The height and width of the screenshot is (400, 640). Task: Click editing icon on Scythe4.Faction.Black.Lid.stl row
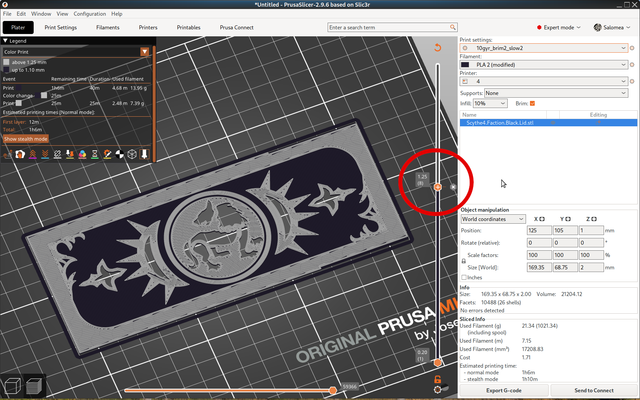[x=598, y=123]
